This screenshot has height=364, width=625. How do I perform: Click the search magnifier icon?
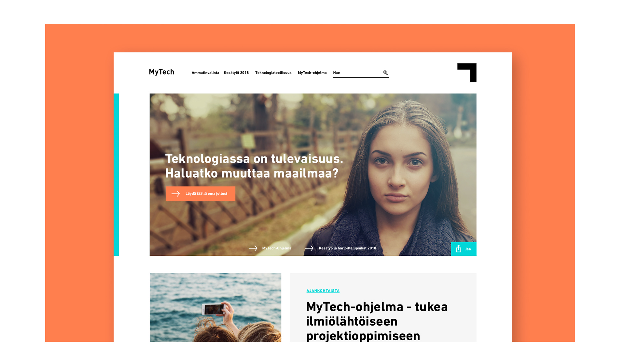[x=385, y=73]
